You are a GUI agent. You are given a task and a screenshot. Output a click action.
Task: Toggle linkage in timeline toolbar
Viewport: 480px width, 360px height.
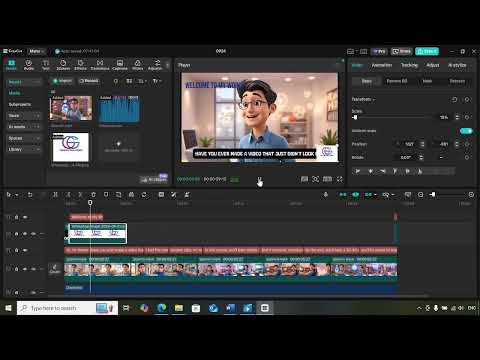tap(368, 195)
